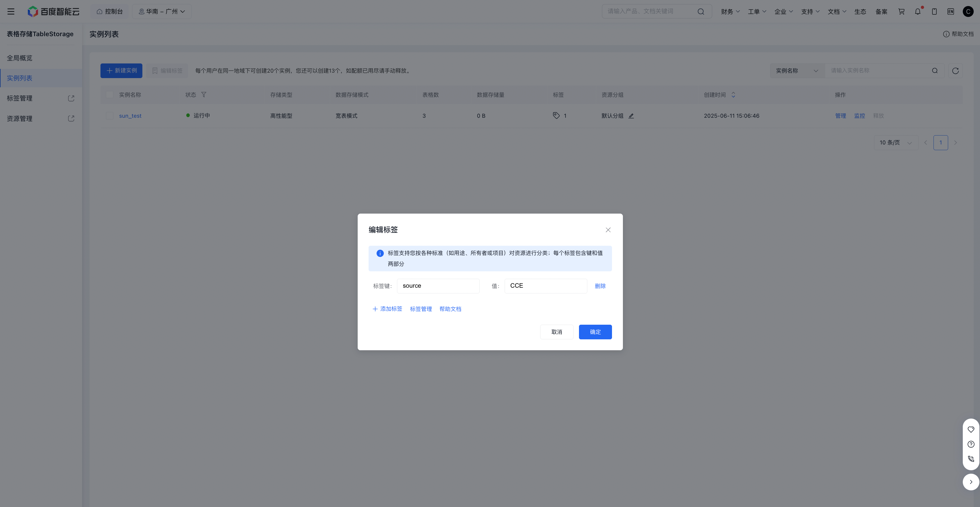Click the refresh icon beside search box

click(955, 71)
